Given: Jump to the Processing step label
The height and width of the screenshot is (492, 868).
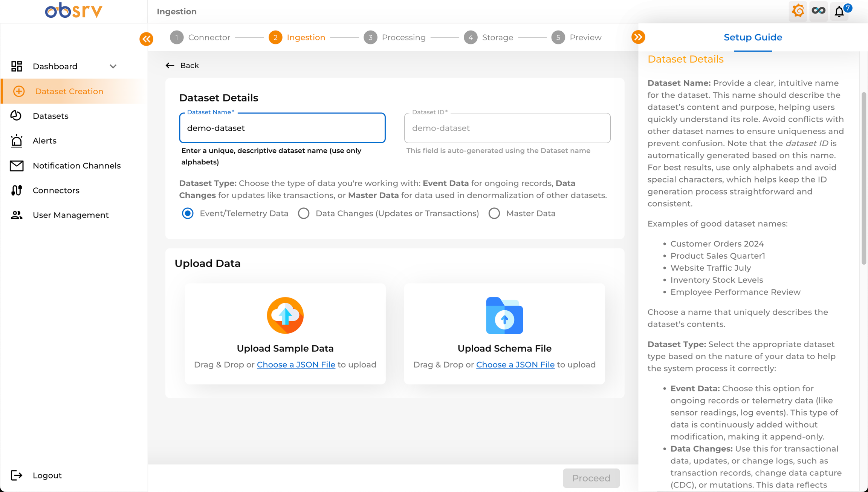Looking at the screenshot, I should (x=403, y=37).
